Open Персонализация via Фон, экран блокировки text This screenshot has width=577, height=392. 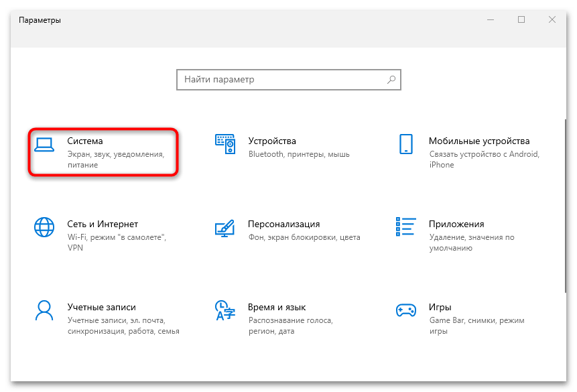305,237
